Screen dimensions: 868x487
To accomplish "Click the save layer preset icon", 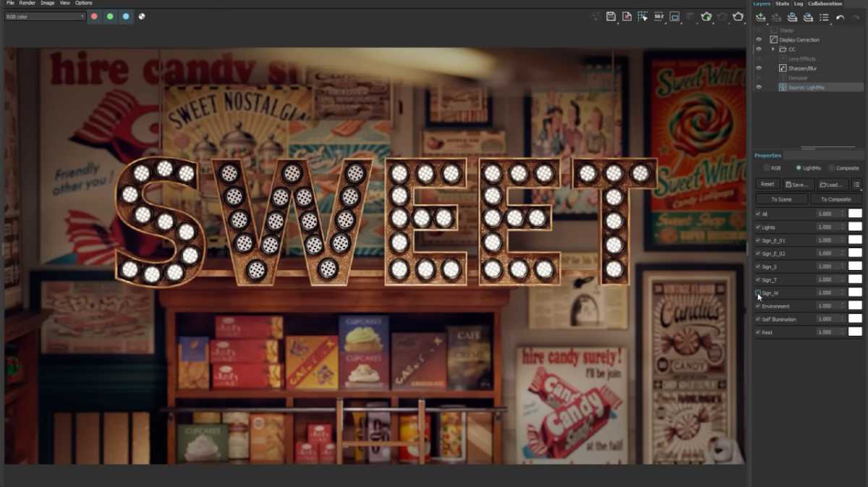I will coord(792,17).
